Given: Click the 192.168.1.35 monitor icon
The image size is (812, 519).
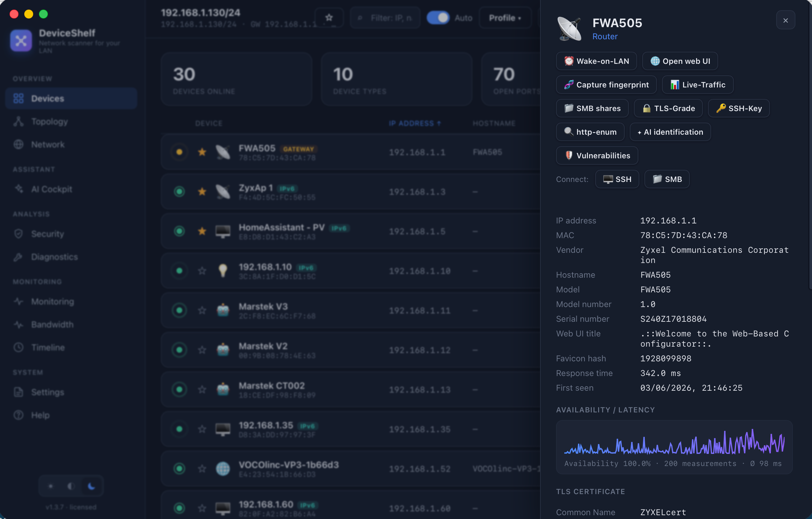Looking at the screenshot, I should tap(223, 429).
